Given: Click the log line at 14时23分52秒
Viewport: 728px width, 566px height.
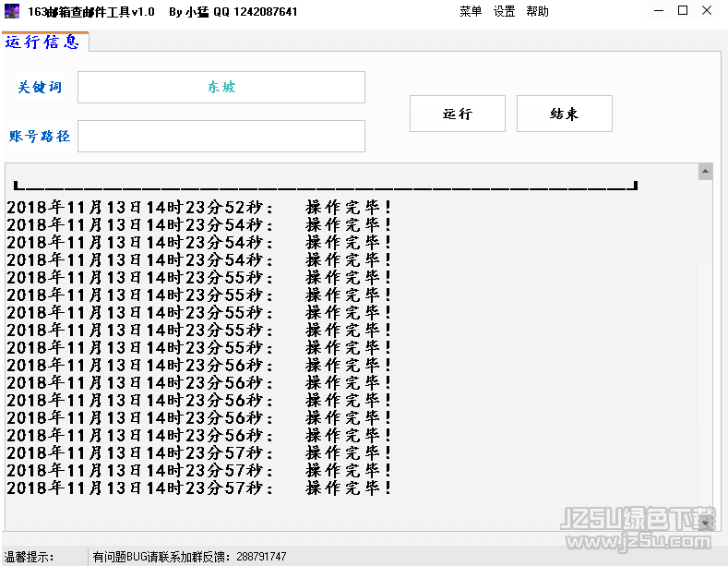Looking at the screenshot, I should (198, 207).
